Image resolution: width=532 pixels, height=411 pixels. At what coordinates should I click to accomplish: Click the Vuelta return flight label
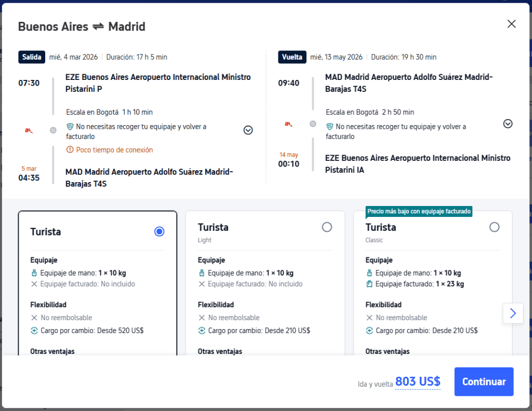coord(292,57)
